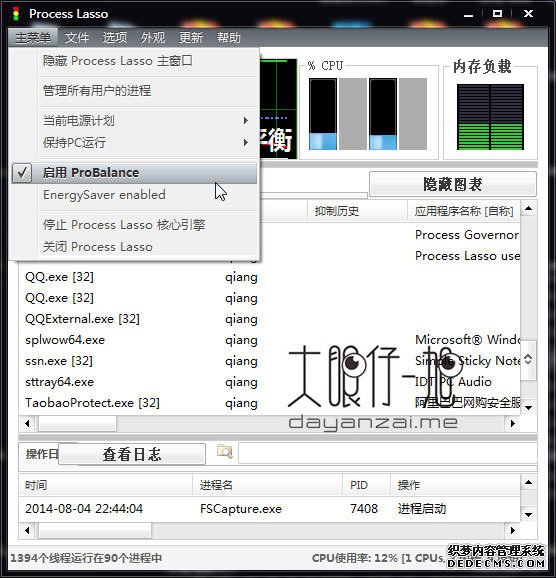The height and width of the screenshot is (578, 556).
Task: Close the Process Lasso window
Action: pyautogui.click(x=528, y=14)
